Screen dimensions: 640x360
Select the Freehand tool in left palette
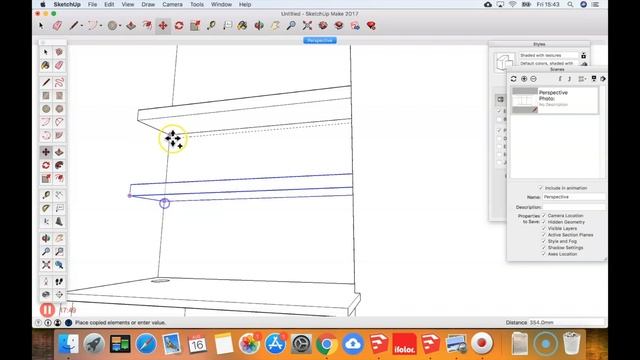point(59,82)
